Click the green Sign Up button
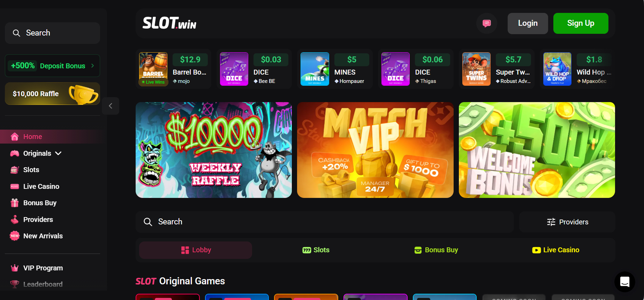 [581, 23]
